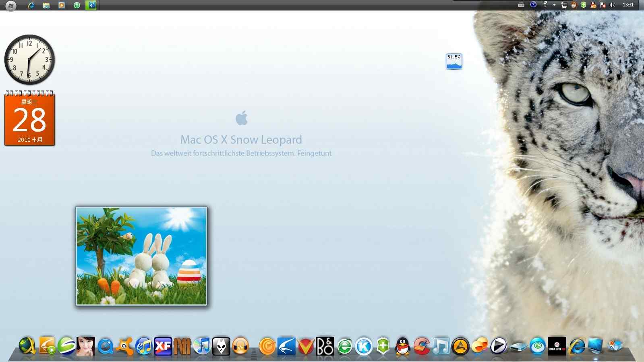Open the blue webcam eye dock icon

click(x=538, y=346)
